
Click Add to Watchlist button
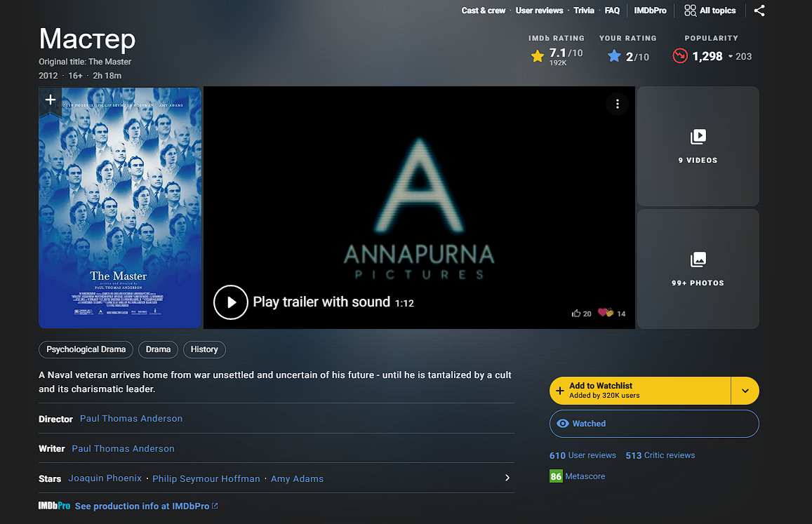(x=640, y=391)
